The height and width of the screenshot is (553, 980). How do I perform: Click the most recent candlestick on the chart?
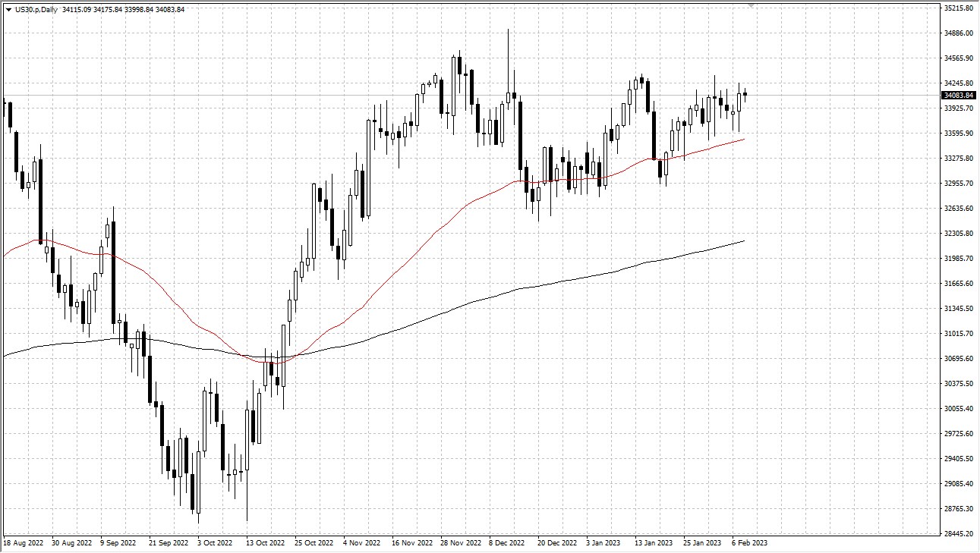coord(745,93)
